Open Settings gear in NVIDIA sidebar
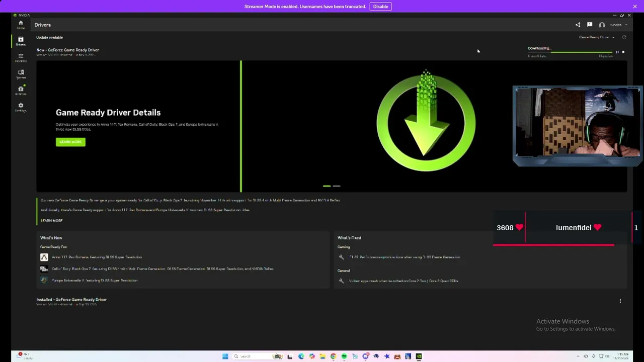This screenshot has width=644, height=362. pyautogui.click(x=21, y=107)
